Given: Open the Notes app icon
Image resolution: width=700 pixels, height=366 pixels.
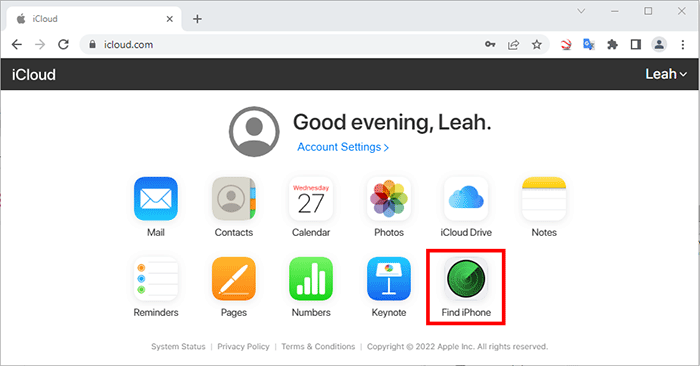Looking at the screenshot, I should pos(544,199).
